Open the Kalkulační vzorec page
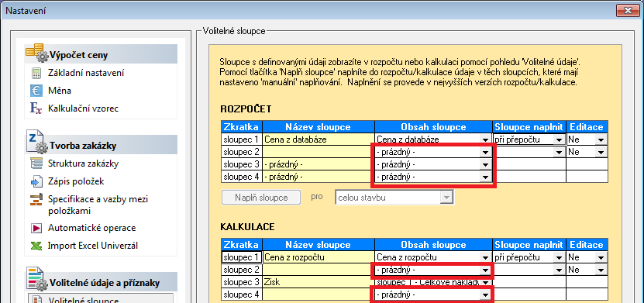This screenshot has height=303, width=644. point(84,108)
